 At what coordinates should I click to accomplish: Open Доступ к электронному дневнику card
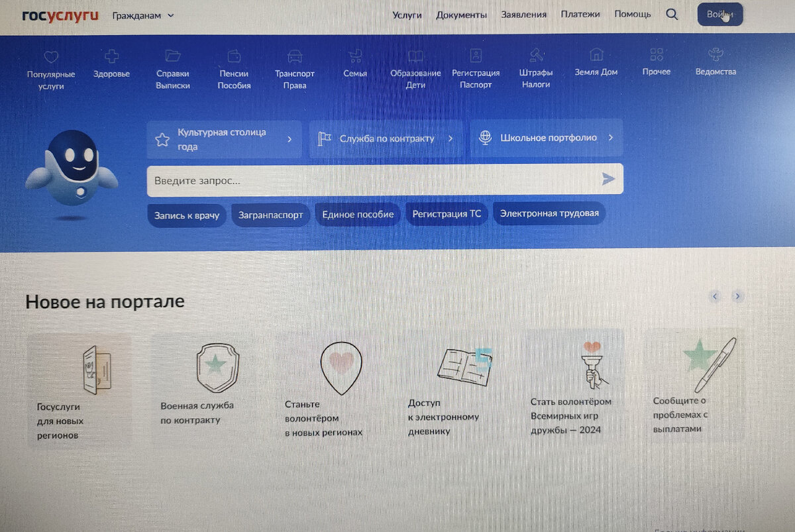click(x=450, y=387)
